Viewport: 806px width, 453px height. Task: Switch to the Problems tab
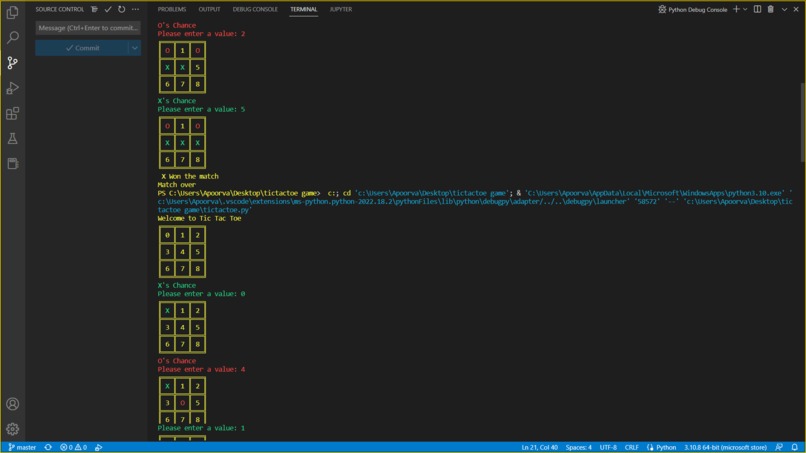tap(172, 9)
